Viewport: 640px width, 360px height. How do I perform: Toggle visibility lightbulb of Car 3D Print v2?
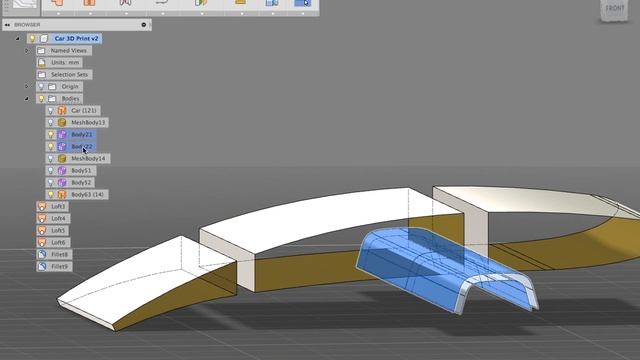(32, 38)
